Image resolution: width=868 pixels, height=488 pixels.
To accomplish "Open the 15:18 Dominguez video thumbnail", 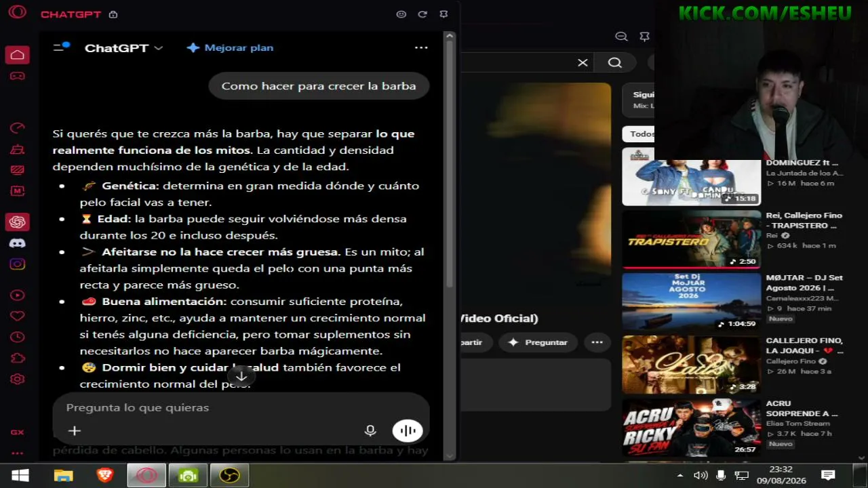I will [x=691, y=177].
